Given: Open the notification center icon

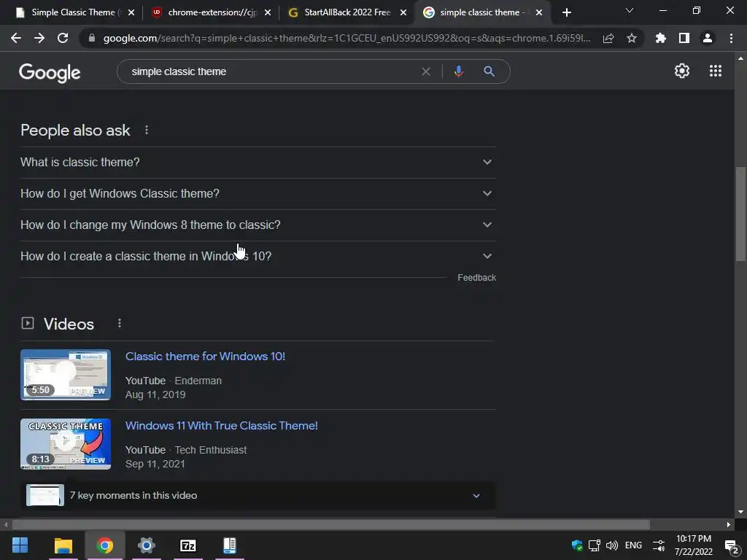Looking at the screenshot, I should point(731,546).
